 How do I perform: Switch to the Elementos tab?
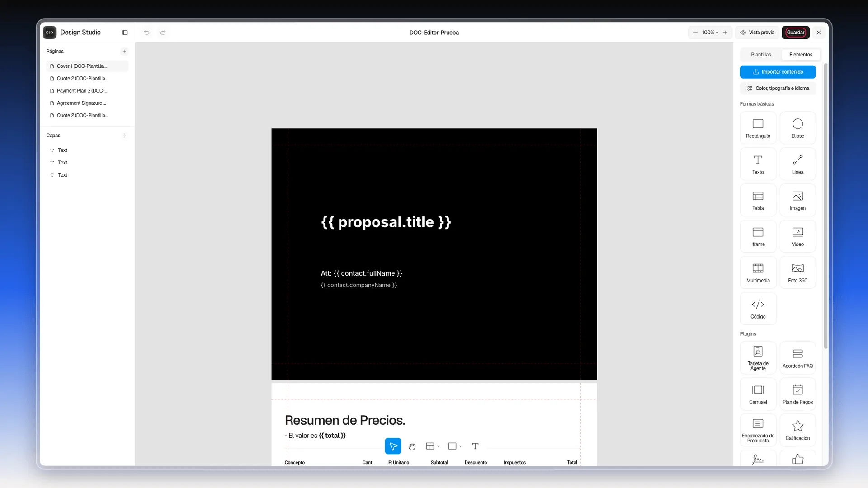[x=801, y=55]
